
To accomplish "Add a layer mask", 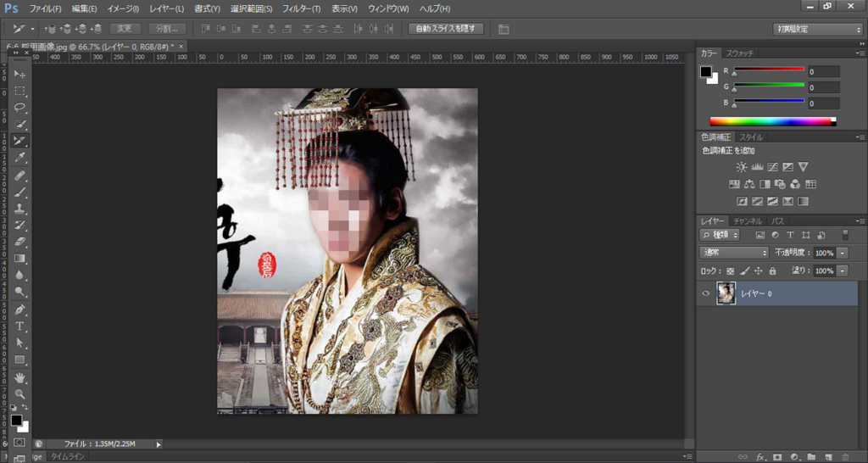I will pos(777,457).
